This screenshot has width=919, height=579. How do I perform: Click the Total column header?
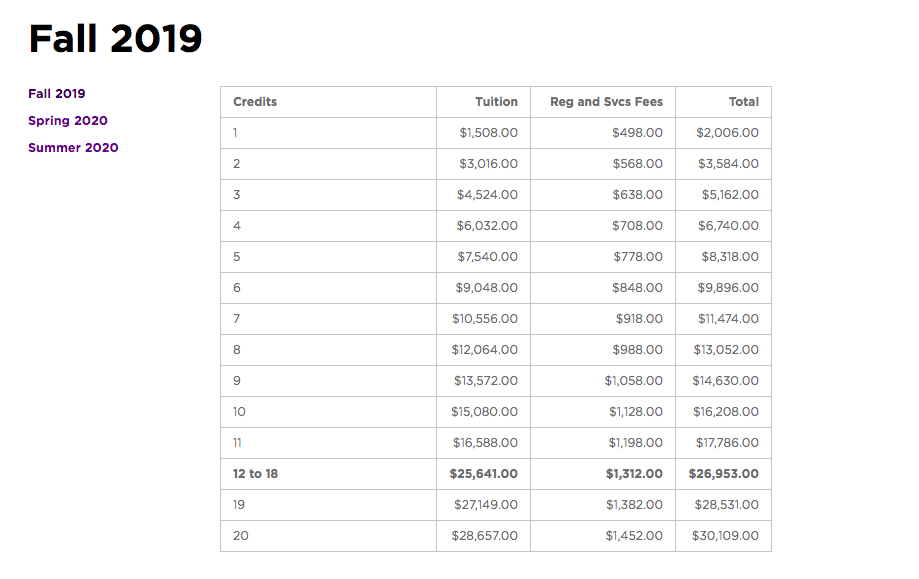coord(743,102)
